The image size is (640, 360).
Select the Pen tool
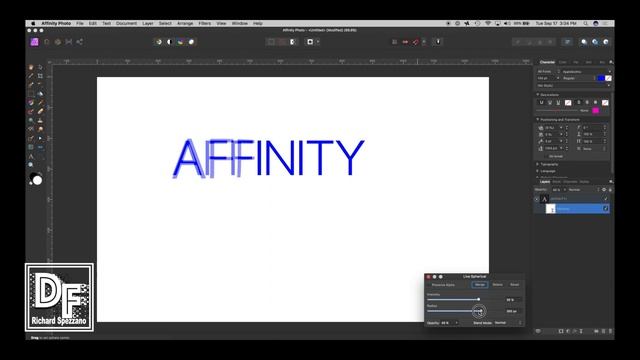click(31, 138)
